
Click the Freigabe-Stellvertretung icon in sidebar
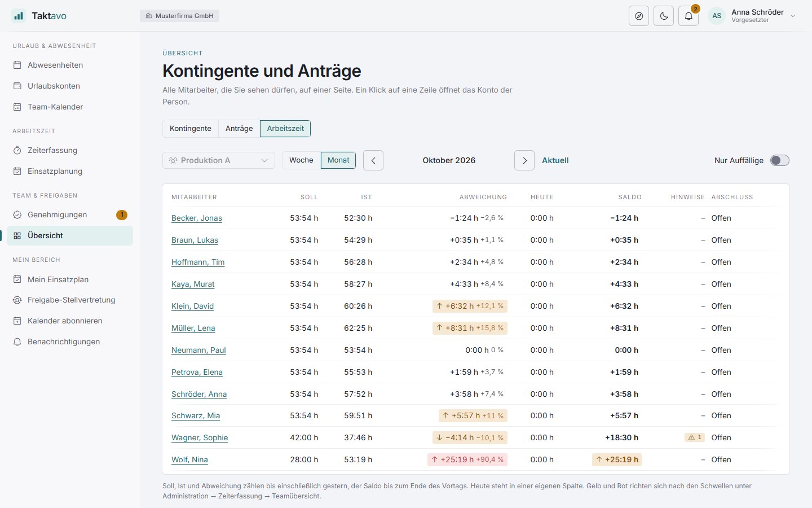tap(17, 300)
